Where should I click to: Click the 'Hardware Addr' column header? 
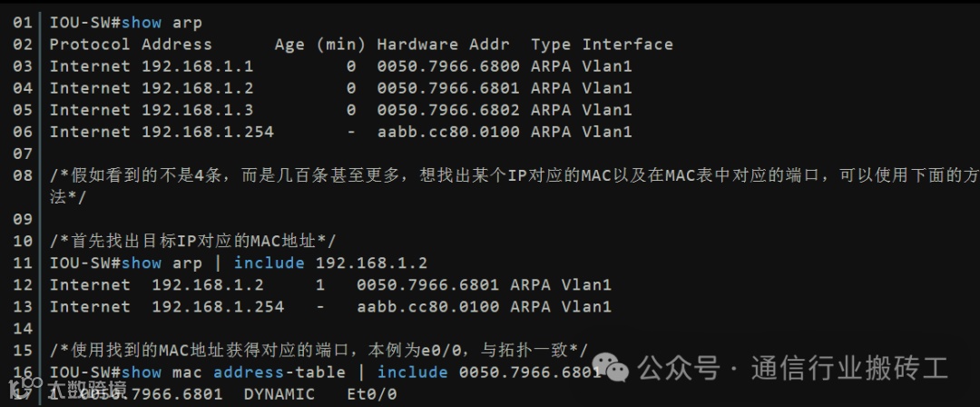click(443, 45)
